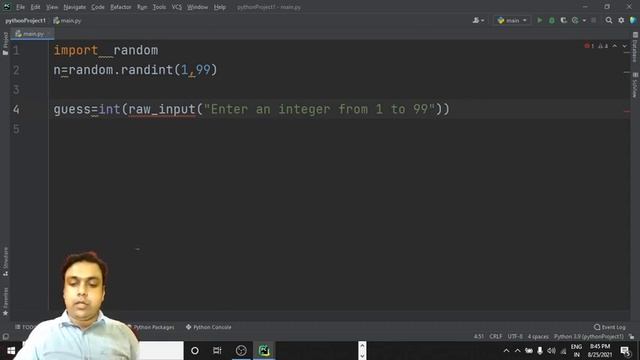Click the ENG IN language selector in the tray
This screenshot has height=360, width=640.
click(x=576, y=351)
